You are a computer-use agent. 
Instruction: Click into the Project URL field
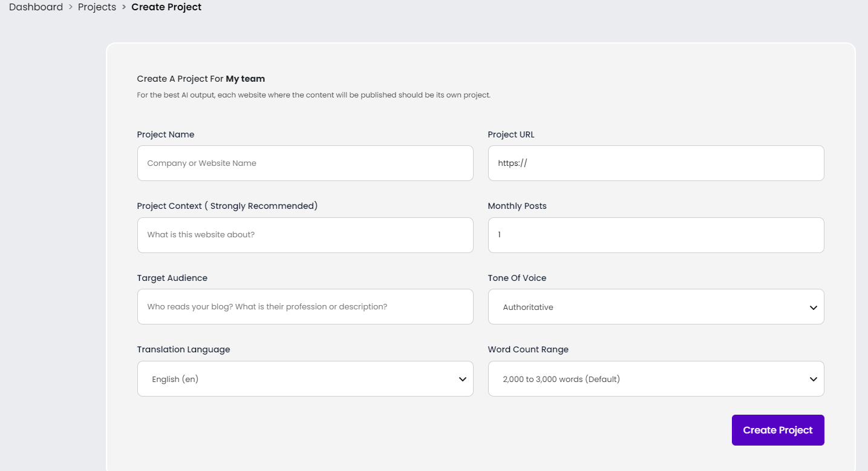(x=656, y=163)
